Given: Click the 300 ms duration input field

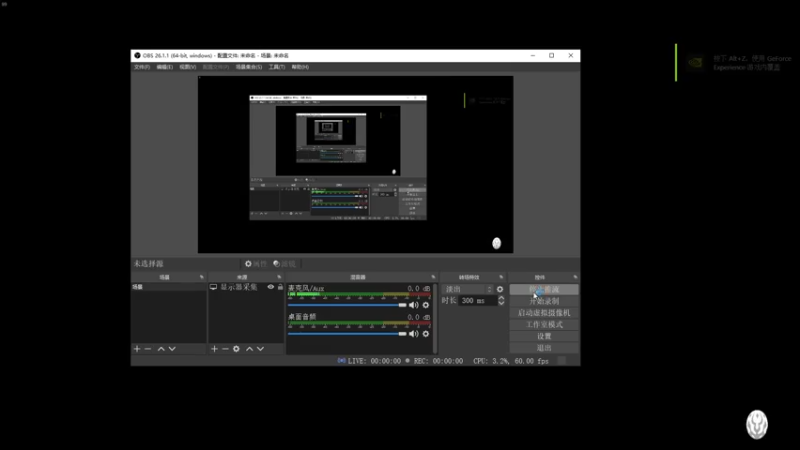Looking at the screenshot, I should [x=478, y=301].
